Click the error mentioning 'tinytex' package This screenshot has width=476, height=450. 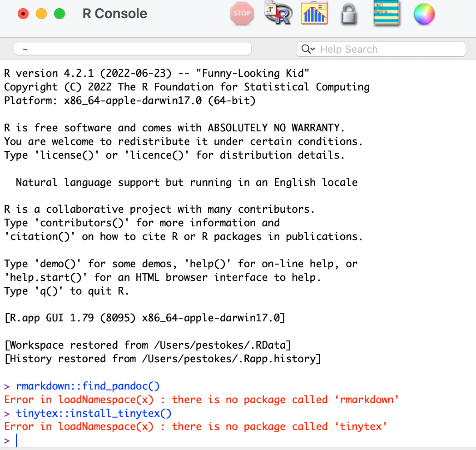[x=195, y=427]
